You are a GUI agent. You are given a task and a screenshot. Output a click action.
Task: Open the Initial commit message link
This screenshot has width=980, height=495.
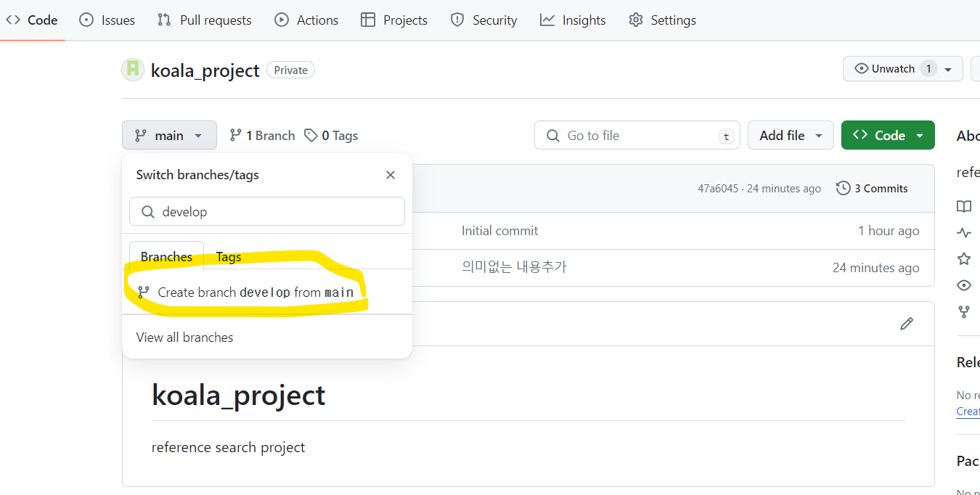coord(500,231)
